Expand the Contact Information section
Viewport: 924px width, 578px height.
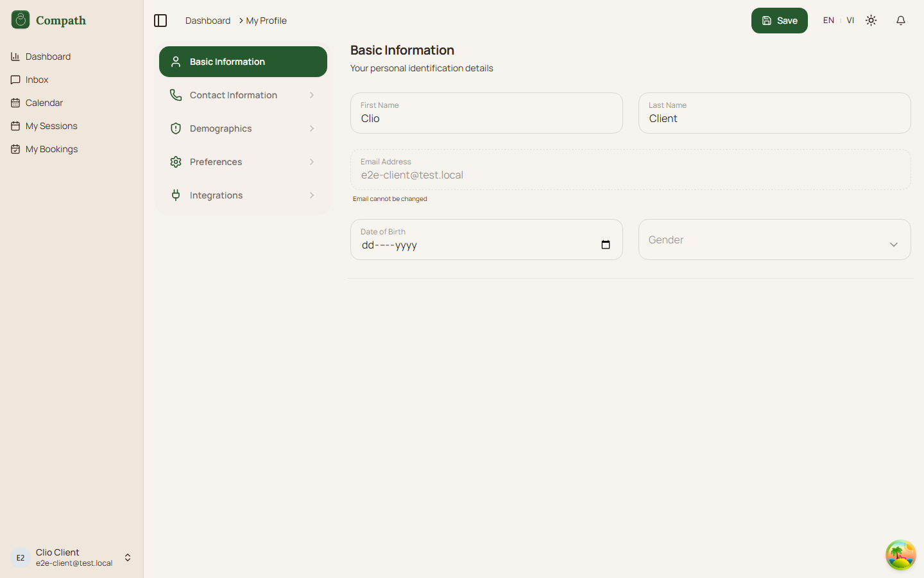click(x=243, y=95)
